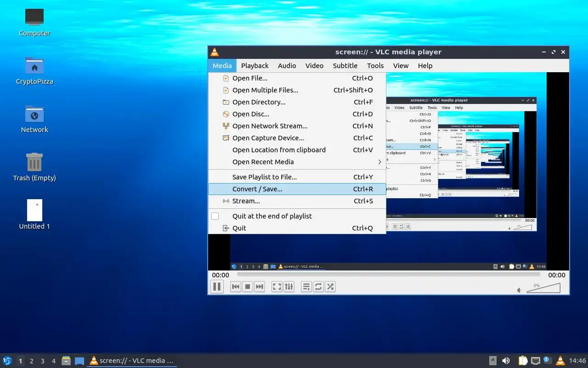Select the Untitled 1 desktop file
Image resolution: width=588 pixels, height=368 pixels.
34,214
